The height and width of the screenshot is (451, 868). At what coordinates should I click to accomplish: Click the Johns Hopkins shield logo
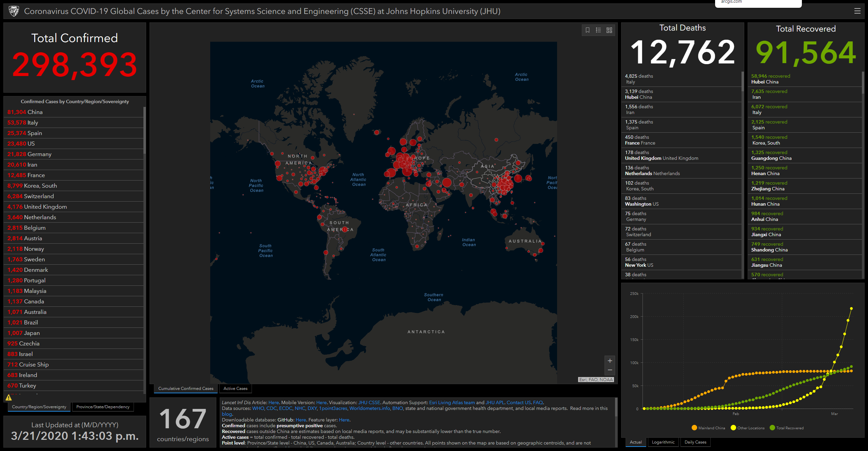14,11
